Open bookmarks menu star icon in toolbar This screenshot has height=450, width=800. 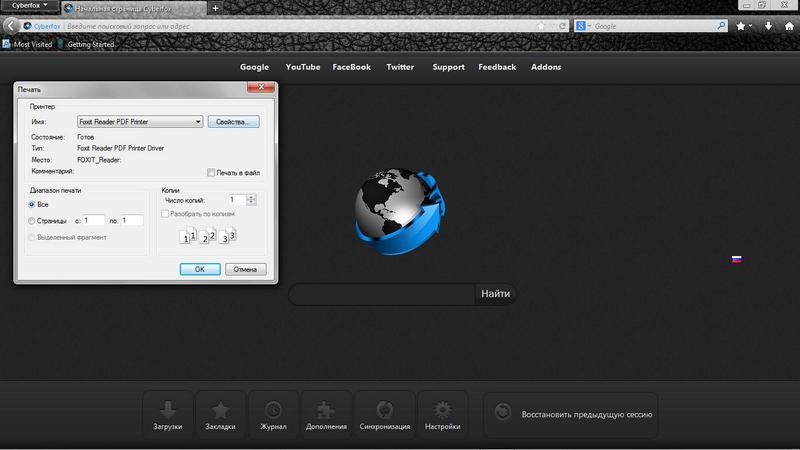pyautogui.click(x=741, y=26)
